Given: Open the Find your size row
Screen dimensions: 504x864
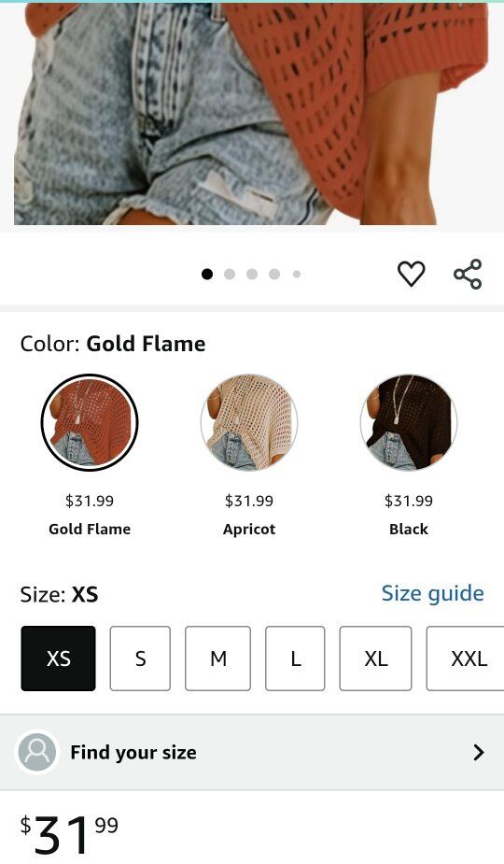Looking at the screenshot, I should pyautogui.click(x=252, y=752).
